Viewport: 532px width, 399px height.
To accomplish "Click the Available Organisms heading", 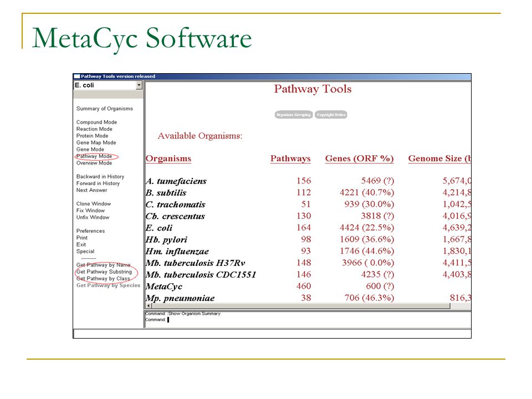I will (200, 136).
